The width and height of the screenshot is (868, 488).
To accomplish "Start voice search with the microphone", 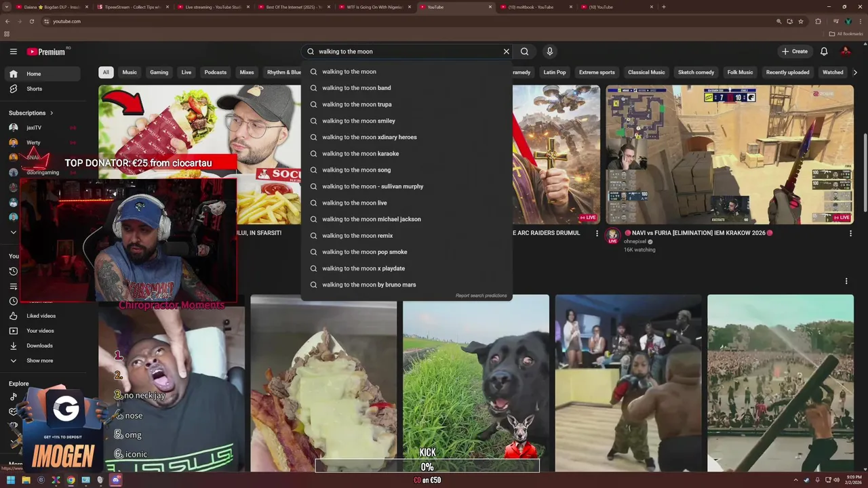I will coord(550,52).
